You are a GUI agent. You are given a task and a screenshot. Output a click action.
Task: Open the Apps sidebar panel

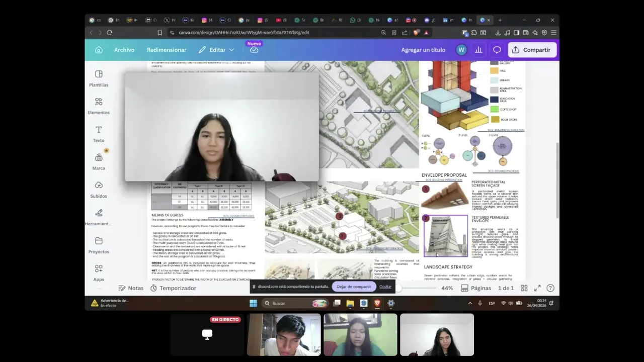click(99, 273)
